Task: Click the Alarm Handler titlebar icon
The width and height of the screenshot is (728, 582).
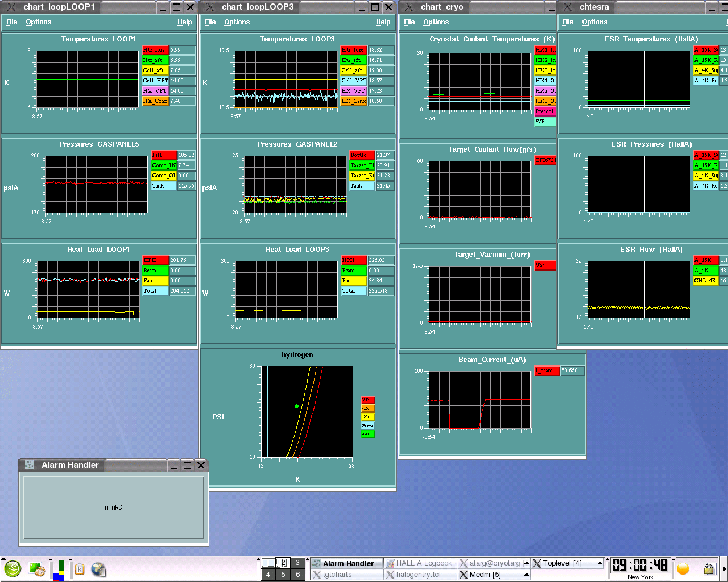Action: click(30, 465)
